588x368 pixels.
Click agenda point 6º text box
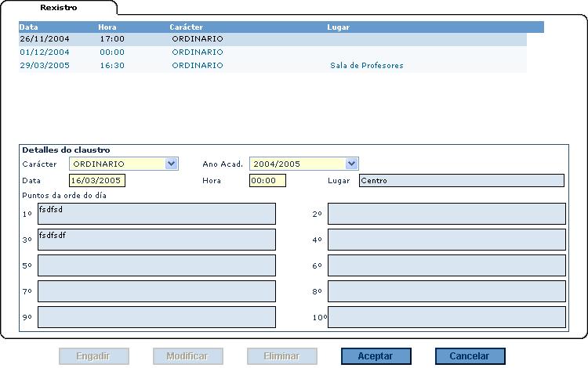446,265
